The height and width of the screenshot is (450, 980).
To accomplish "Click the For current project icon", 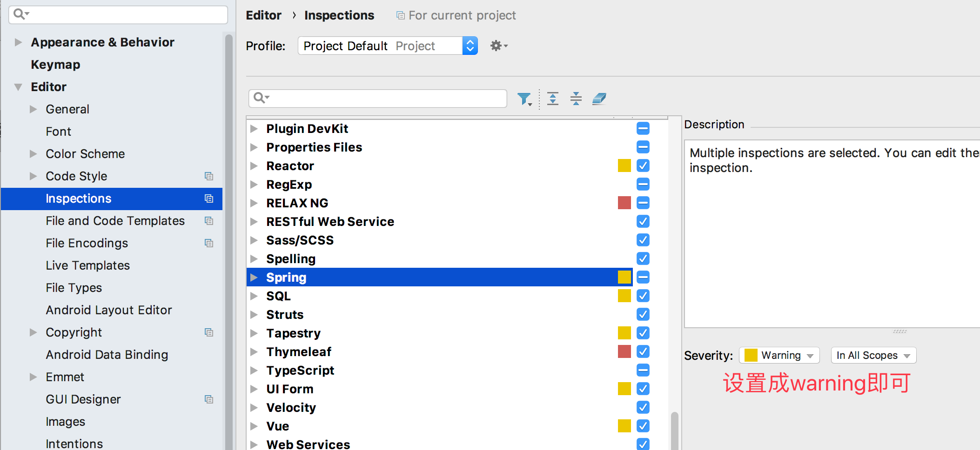I will (400, 16).
